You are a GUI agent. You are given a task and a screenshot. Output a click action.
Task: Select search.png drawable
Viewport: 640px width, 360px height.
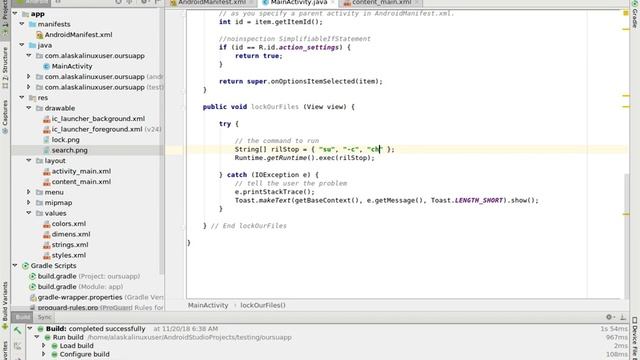point(69,150)
